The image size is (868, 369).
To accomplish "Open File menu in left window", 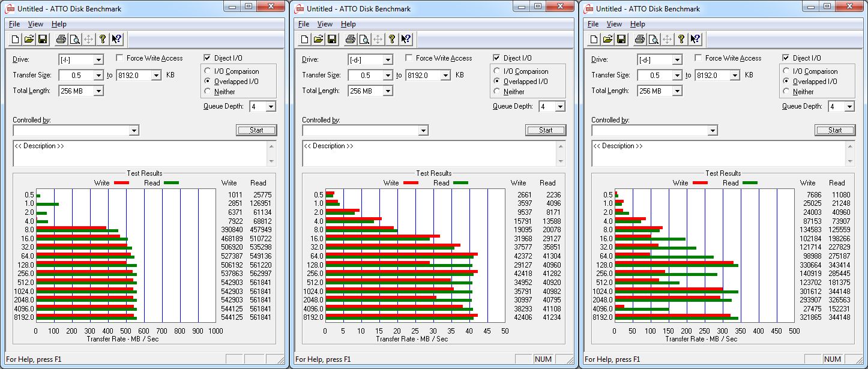I will 14,24.
